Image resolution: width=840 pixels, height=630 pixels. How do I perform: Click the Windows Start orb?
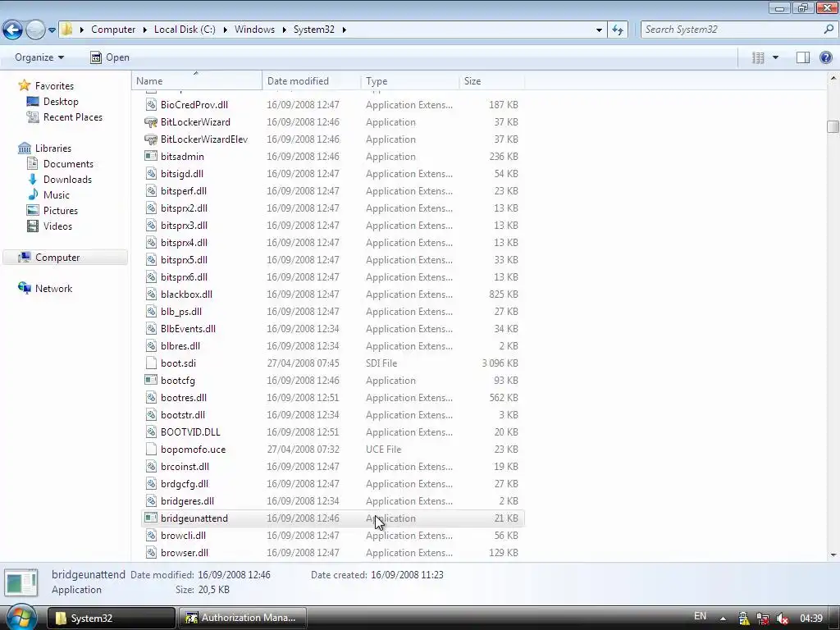coord(21,618)
